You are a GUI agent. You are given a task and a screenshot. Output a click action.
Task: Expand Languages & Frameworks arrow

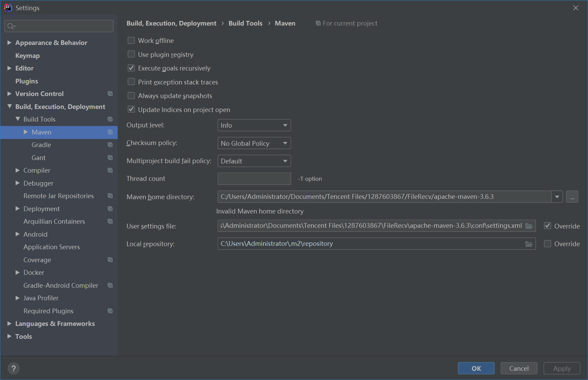click(x=10, y=323)
